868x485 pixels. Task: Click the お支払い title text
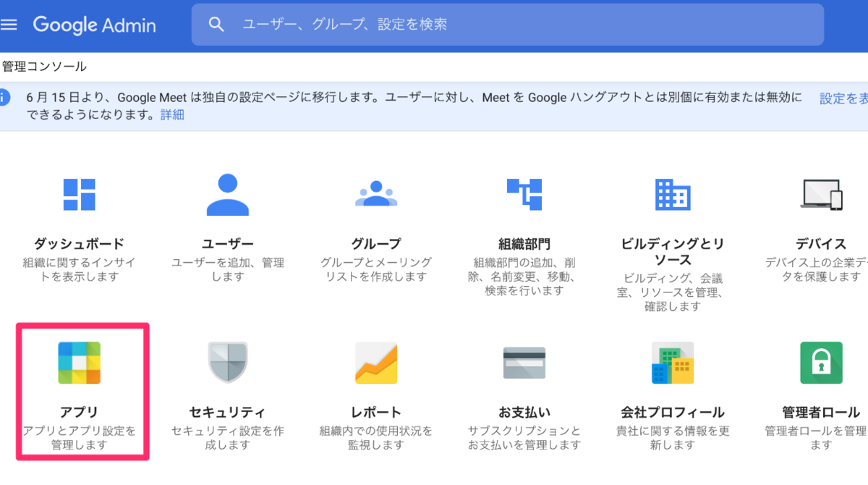(524, 412)
